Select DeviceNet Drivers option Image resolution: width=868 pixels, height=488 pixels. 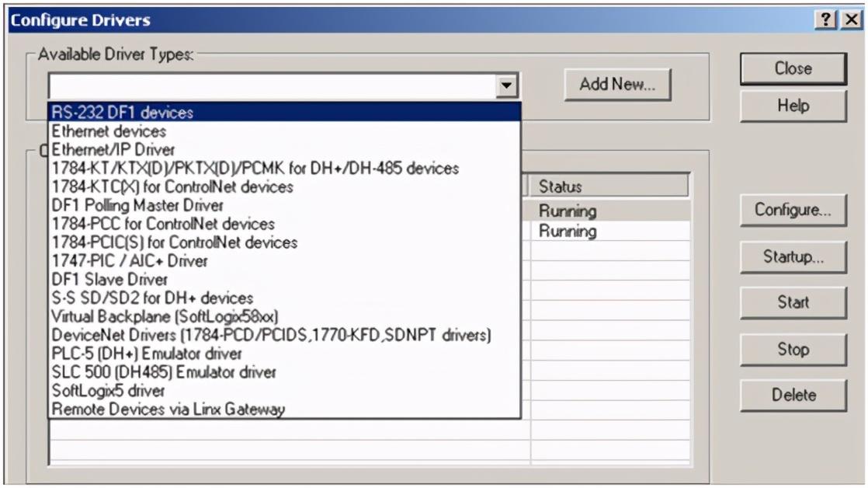point(284,335)
